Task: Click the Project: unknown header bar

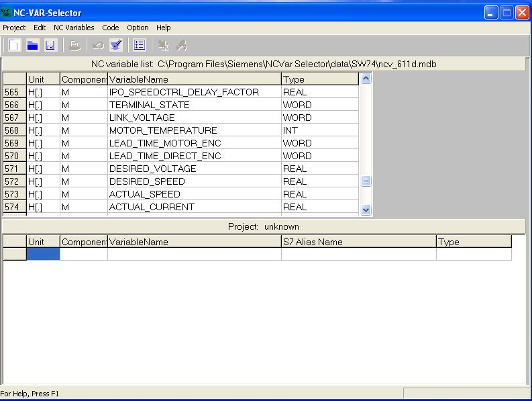Action: point(264,226)
